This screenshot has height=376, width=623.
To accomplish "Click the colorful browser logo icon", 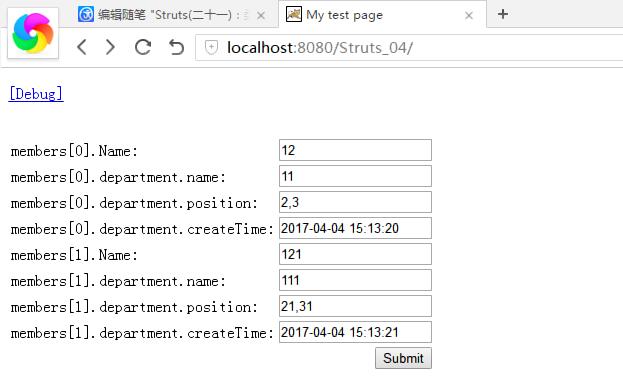I will pos(33,33).
